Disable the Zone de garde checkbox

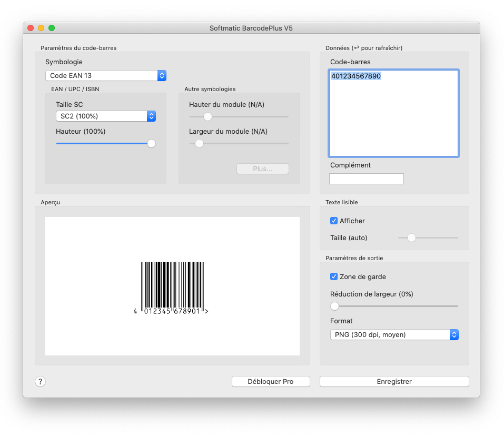pyautogui.click(x=334, y=276)
